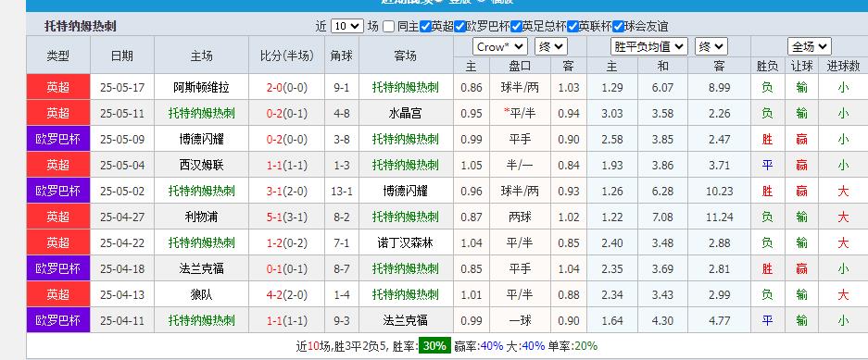
Task: Click the date 25-04-22
Action: coord(122,242)
